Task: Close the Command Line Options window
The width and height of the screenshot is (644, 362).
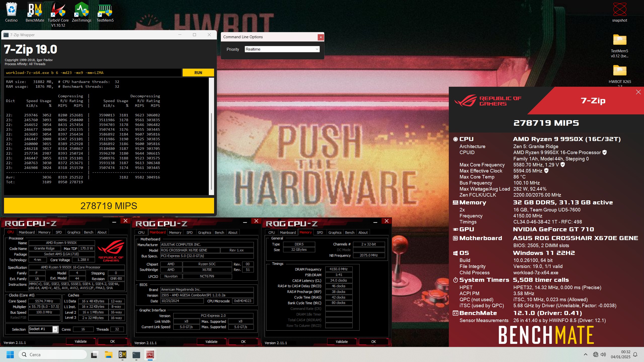Action: [x=320, y=37]
